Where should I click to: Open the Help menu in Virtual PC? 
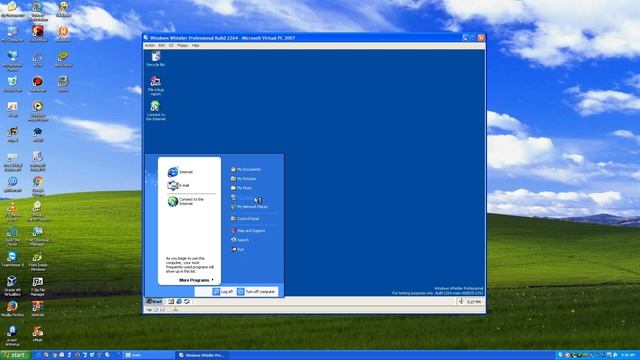pos(196,46)
